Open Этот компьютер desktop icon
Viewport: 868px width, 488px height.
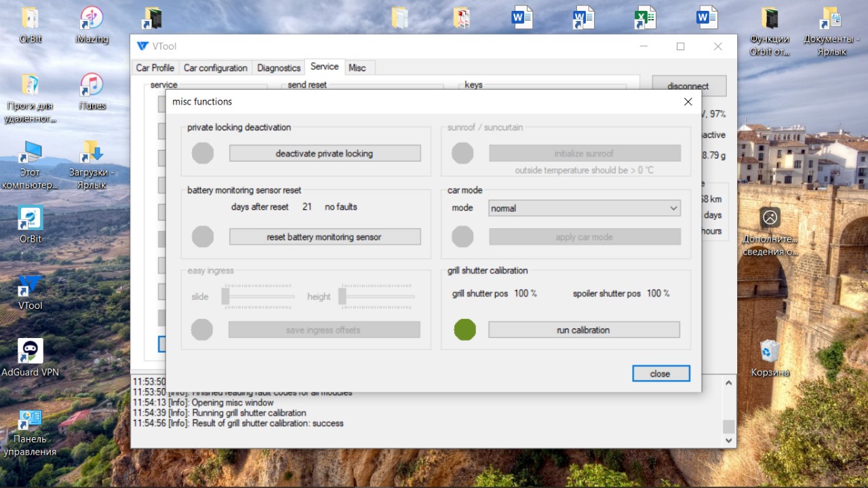(x=31, y=153)
